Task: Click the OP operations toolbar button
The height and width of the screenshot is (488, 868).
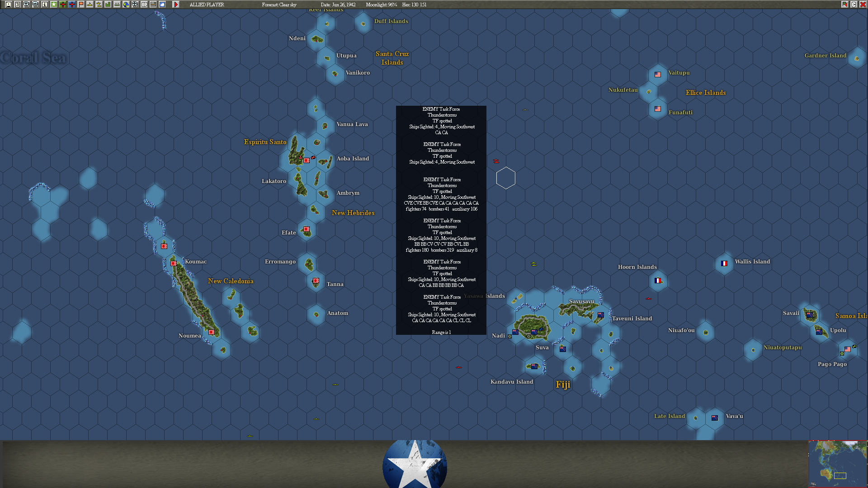Action: [144, 5]
